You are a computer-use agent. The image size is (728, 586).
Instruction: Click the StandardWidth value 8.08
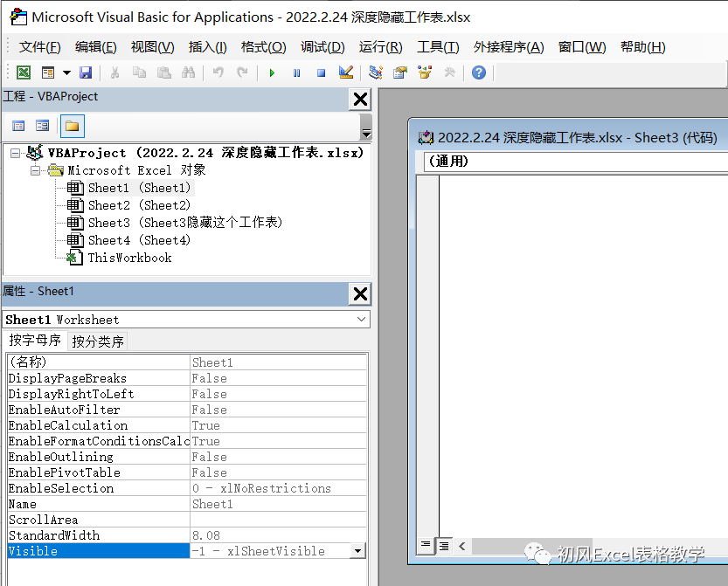point(278,535)
